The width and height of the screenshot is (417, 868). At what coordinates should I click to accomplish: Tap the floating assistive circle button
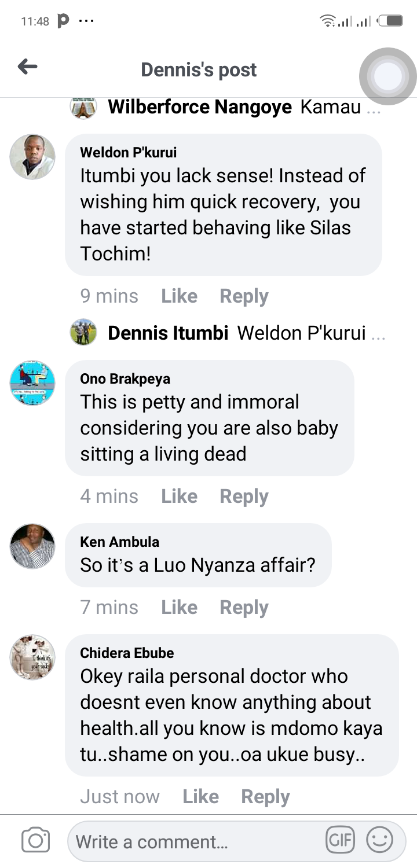tap(387, 76)
